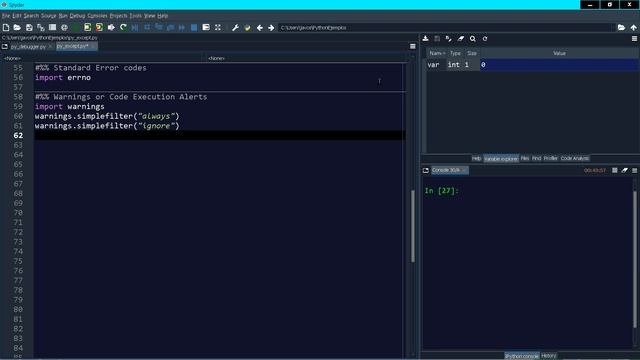
Task: Run selection or current line icon
Action: pos(111,27)
